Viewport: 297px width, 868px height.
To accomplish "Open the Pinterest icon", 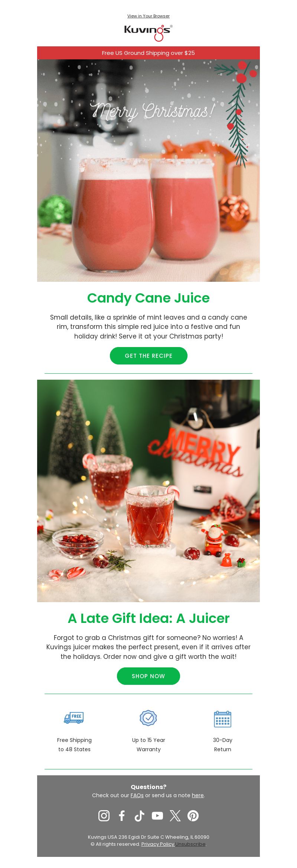I will coord(193,816).
